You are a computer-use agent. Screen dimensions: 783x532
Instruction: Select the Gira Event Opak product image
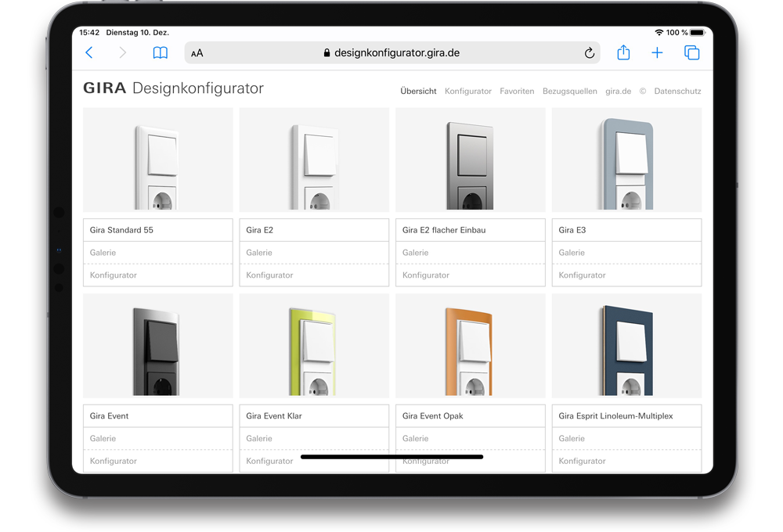(471, 346)
